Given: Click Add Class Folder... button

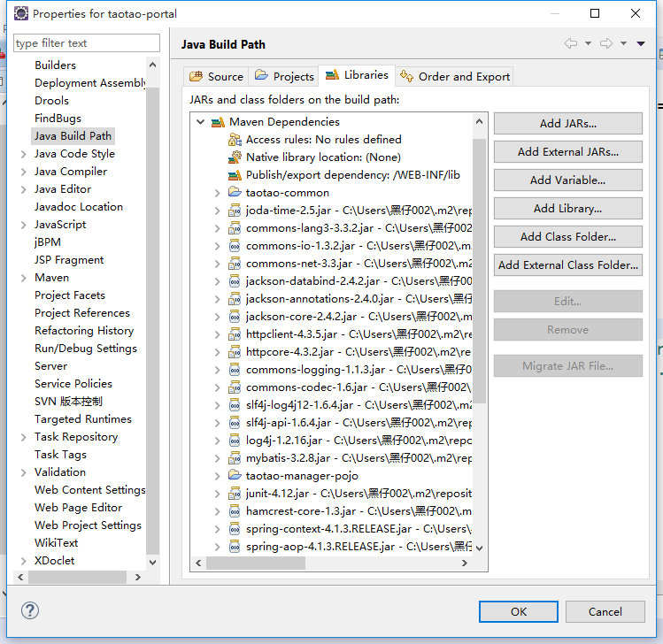Looking at the screenshot, I should tap(568, 237).
